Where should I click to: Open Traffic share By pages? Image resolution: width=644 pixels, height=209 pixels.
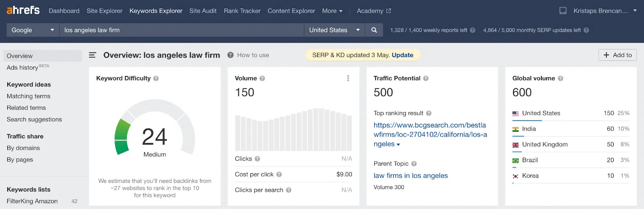click(20, 160)
